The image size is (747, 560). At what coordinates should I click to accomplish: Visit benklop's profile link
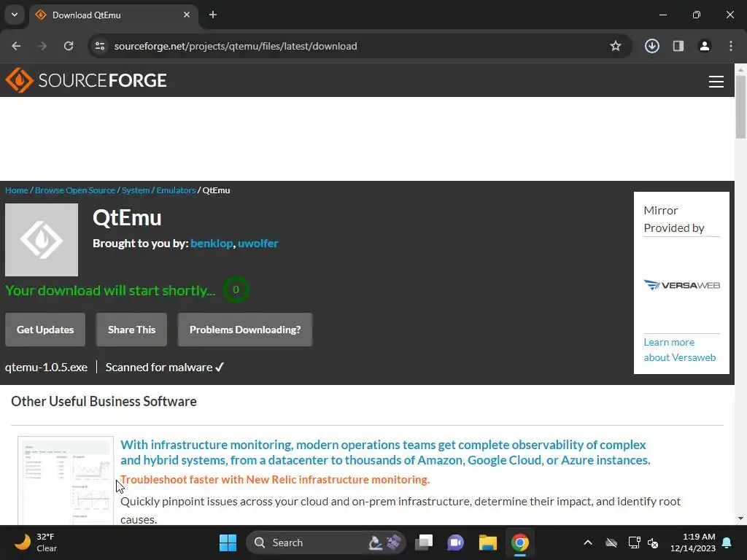click(x=212, y=244)
